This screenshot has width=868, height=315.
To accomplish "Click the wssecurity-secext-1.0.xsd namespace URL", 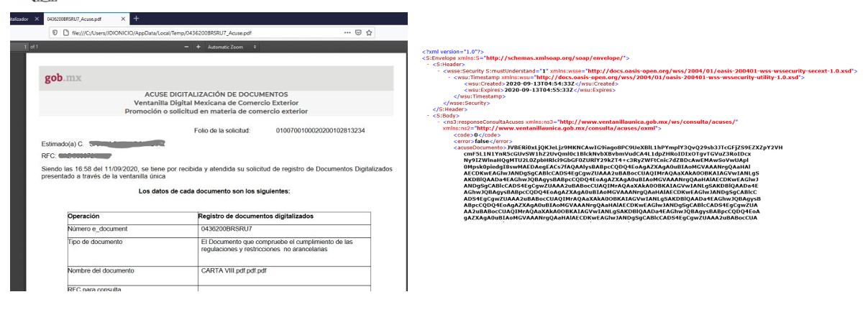I will pyautogui.click(x=721, y=71).
